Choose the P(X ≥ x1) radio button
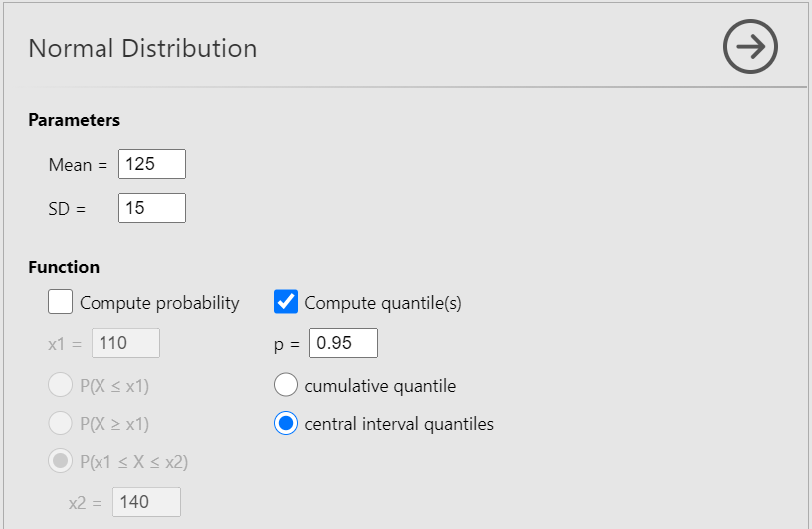The height and width of the screenshot is (529, 812). (61, 424)
